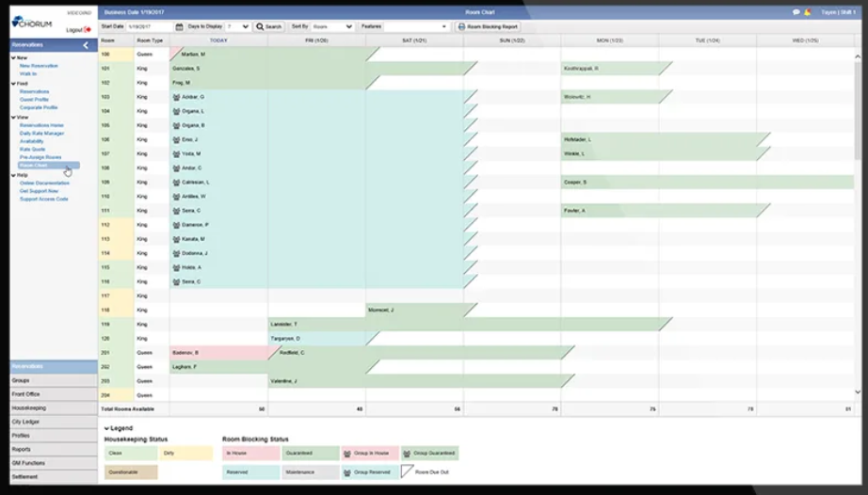
Task: Click group icon beside Kanata, M
Action: (177, 239)
